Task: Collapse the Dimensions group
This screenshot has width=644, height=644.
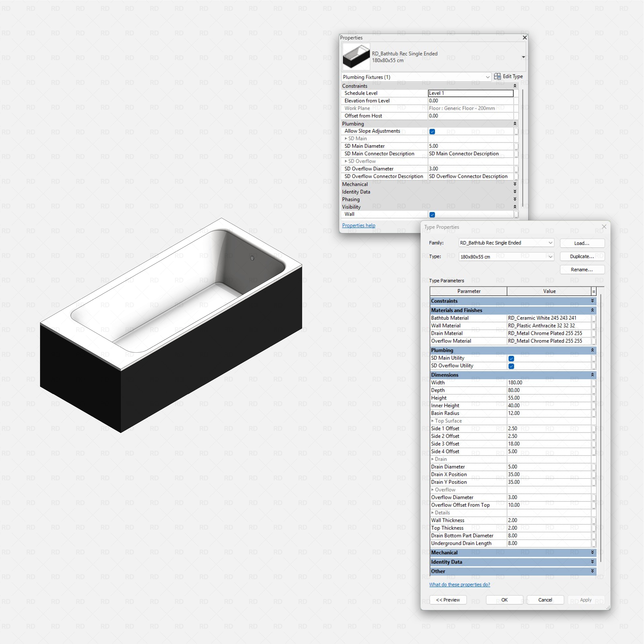Action: (x=592, y=375)
